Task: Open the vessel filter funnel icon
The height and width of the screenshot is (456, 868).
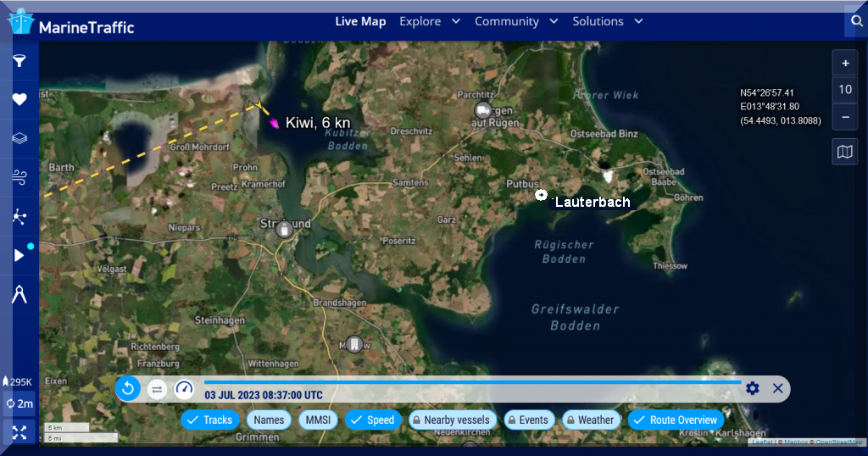Action: (19, 61)
